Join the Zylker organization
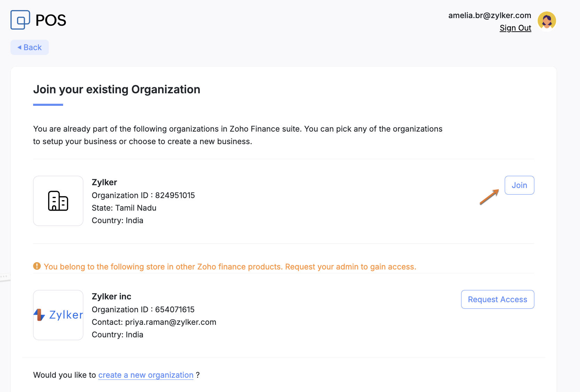This screenshot has width=580, height=392. click(519, 185)
